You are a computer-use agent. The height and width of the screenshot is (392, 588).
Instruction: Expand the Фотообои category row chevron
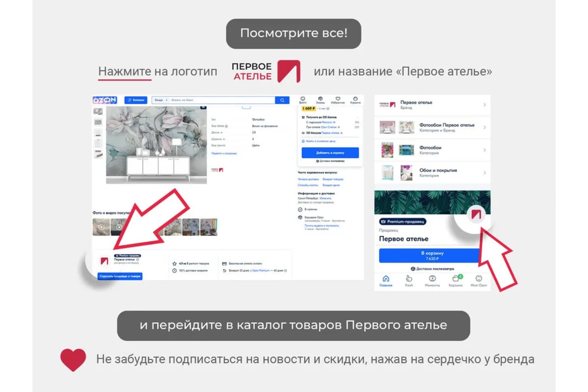point(484,150)
